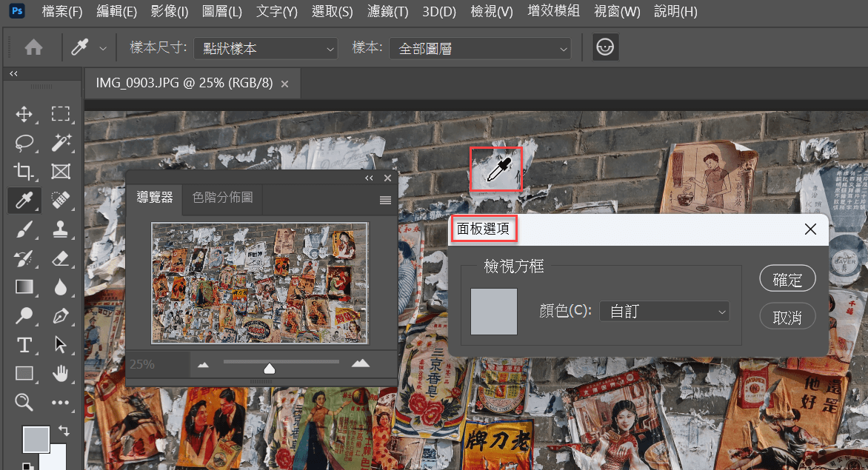868x470 pixels.
Task: Open the 檢視(V) menu
Action: (x=492, y=11)
